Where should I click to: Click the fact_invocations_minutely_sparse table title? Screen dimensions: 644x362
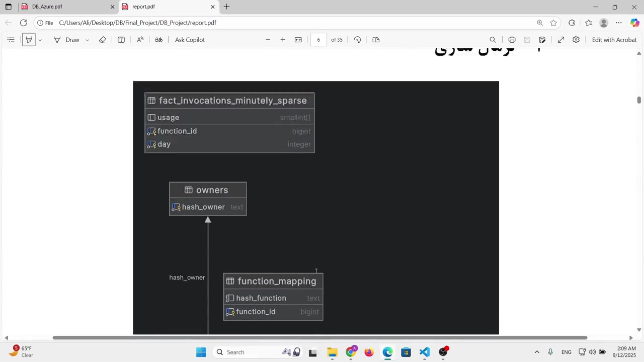pos(232,101)
